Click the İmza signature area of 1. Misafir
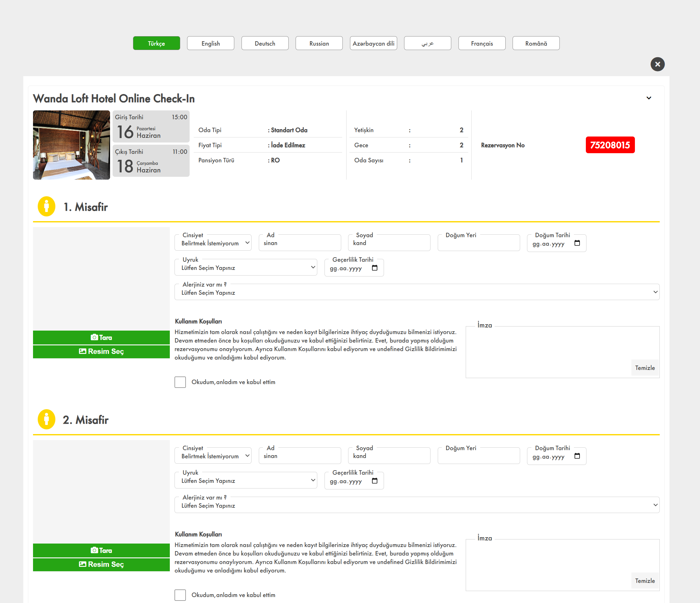Viewport: 700px width, 603px height. click(x=562, y=352)
